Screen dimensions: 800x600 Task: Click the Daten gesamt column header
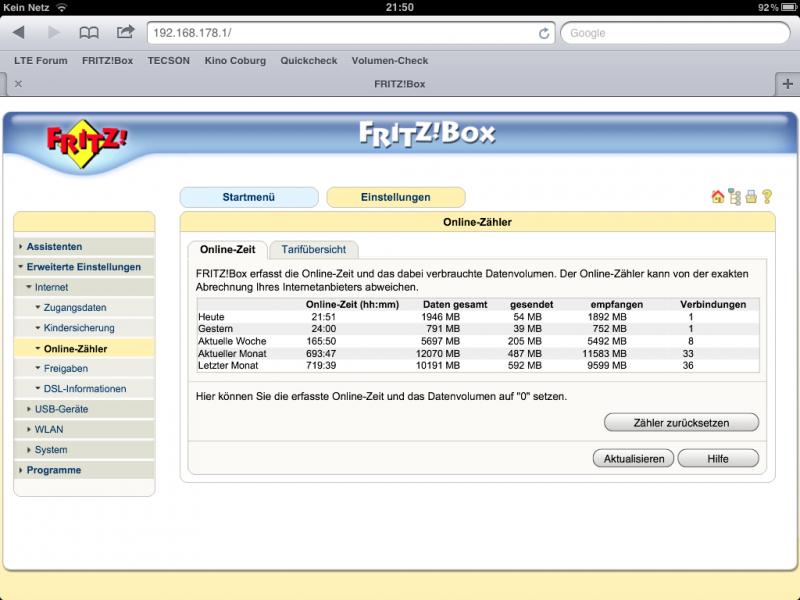point(455,305)
